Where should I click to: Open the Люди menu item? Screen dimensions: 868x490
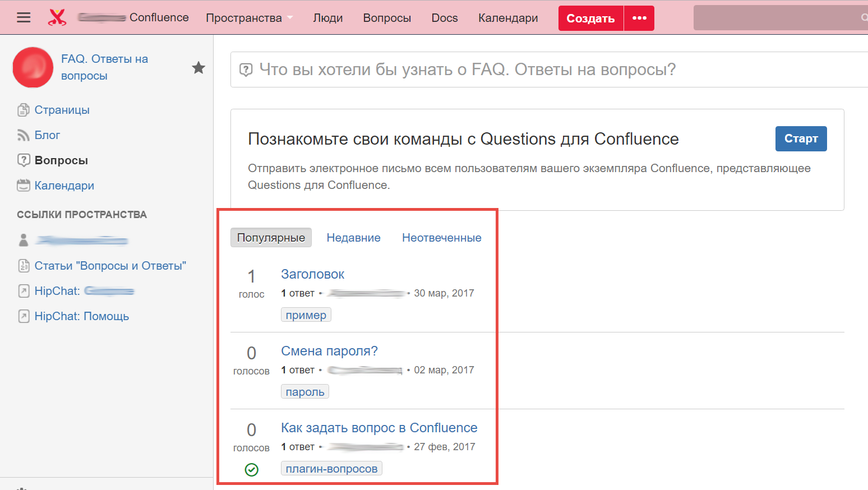327,18
